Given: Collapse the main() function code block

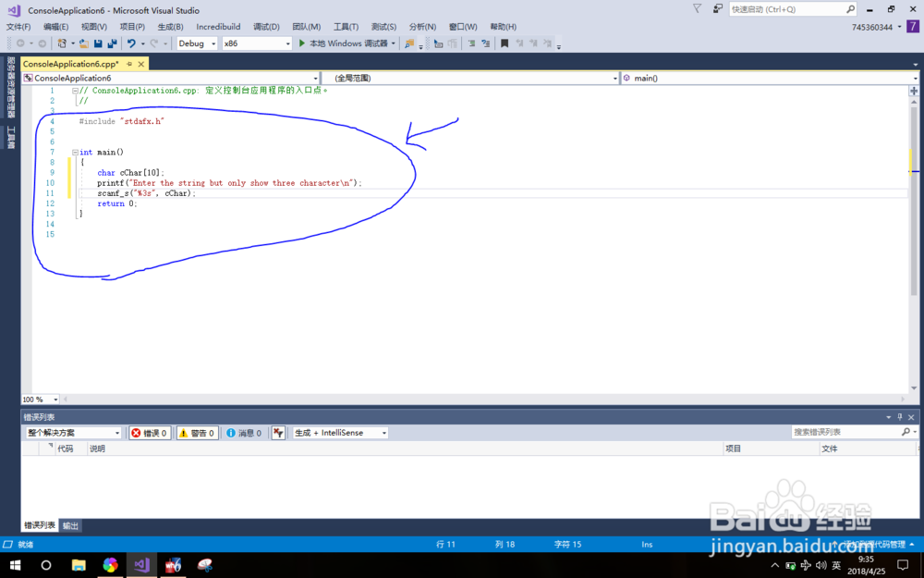Looking at the screenshot, I should pyautogui.click(x=75, y=153).
